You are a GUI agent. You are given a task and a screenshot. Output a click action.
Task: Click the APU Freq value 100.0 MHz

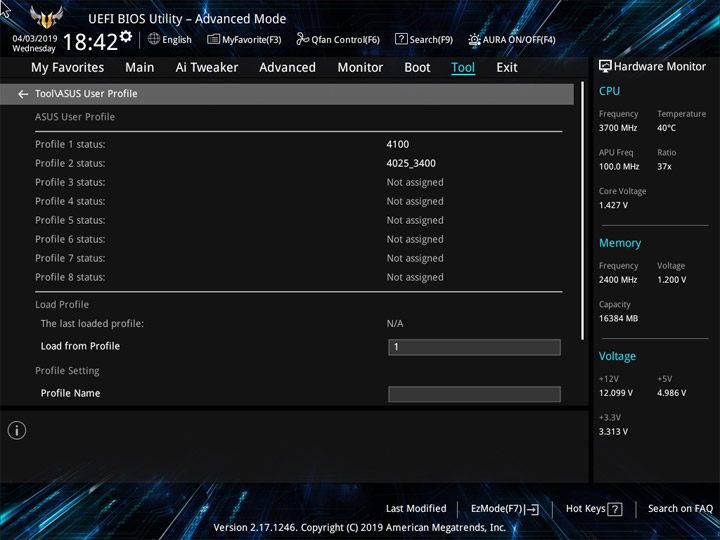pos(619,167)
